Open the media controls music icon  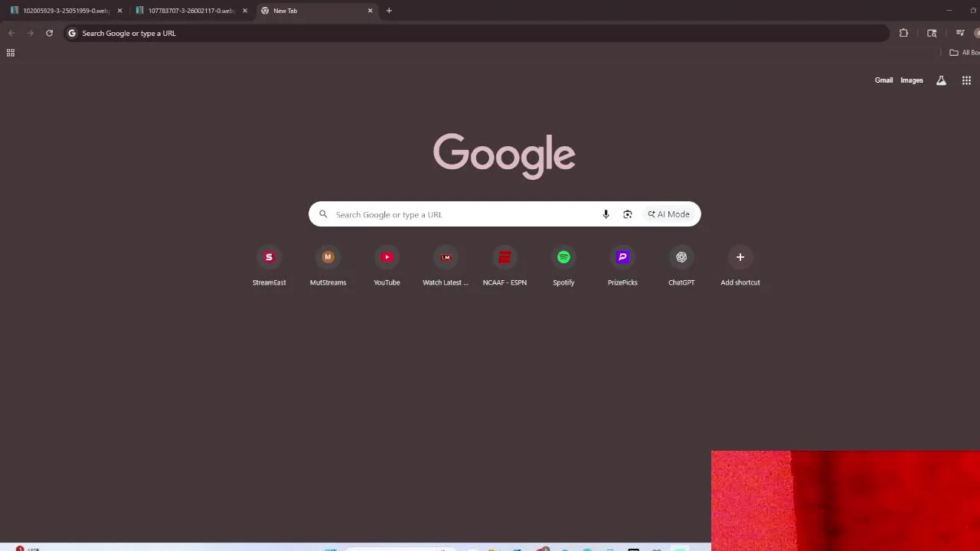(x=960, y=33)
